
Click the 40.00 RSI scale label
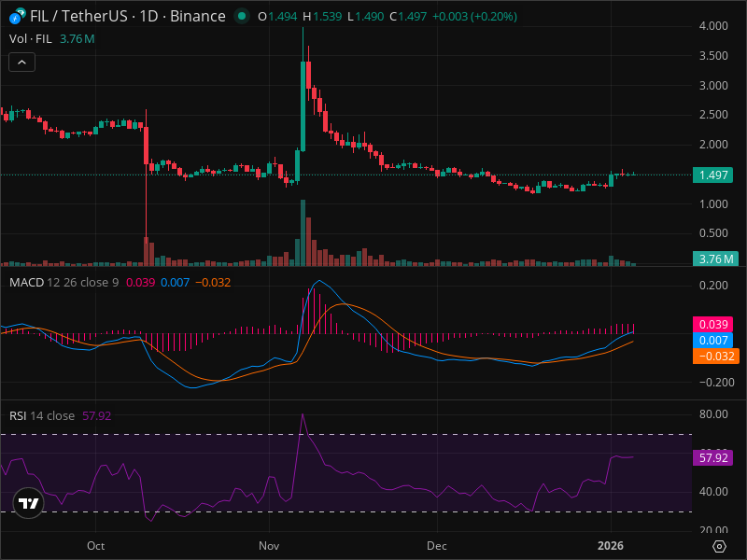pos(713,492)
